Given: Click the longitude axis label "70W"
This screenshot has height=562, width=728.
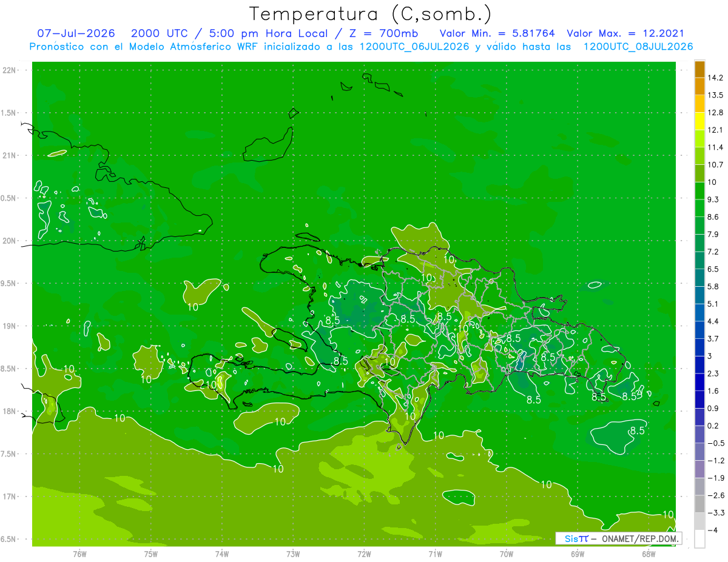Looking at the screenshot, I should point(507,554).
